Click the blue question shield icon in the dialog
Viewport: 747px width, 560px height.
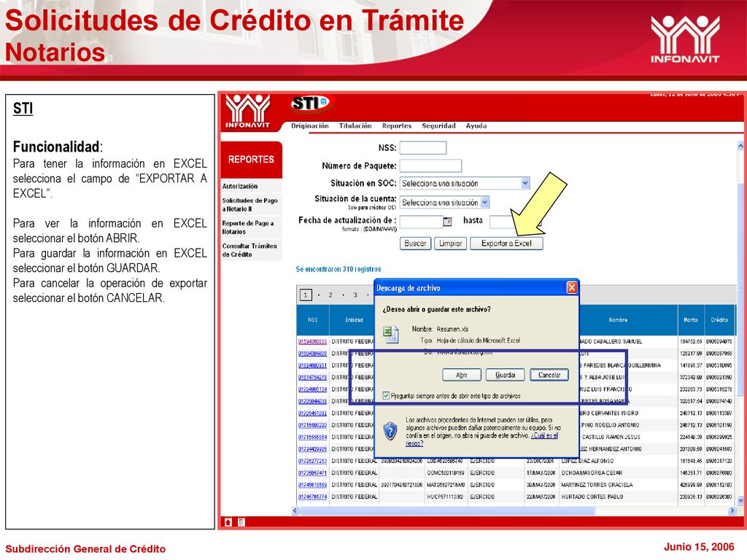click(390, 430)
